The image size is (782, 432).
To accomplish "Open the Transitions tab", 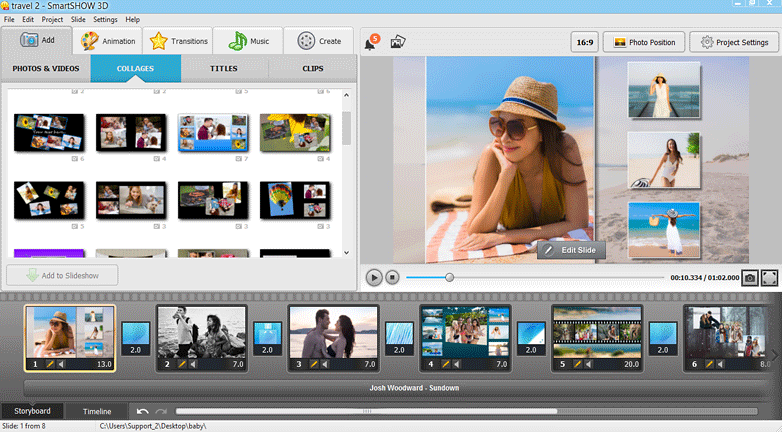I will [179, 41].
